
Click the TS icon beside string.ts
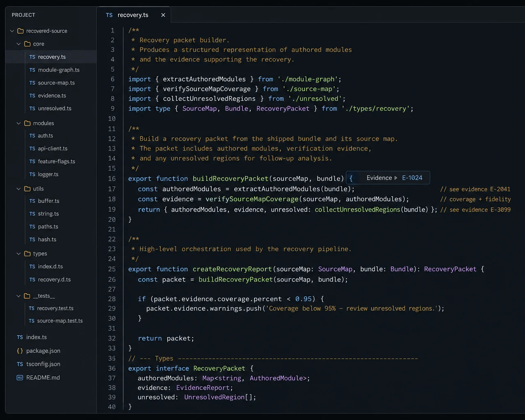(x=32, y=214)
